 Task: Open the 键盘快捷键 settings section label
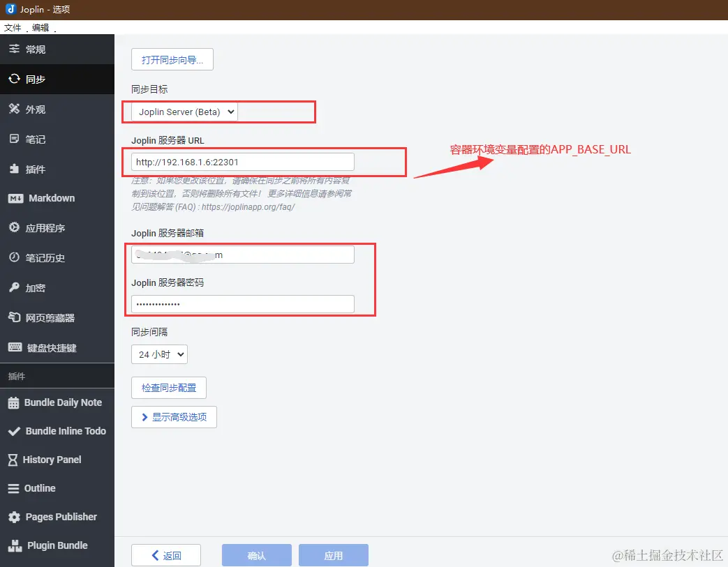coord(52,347)
